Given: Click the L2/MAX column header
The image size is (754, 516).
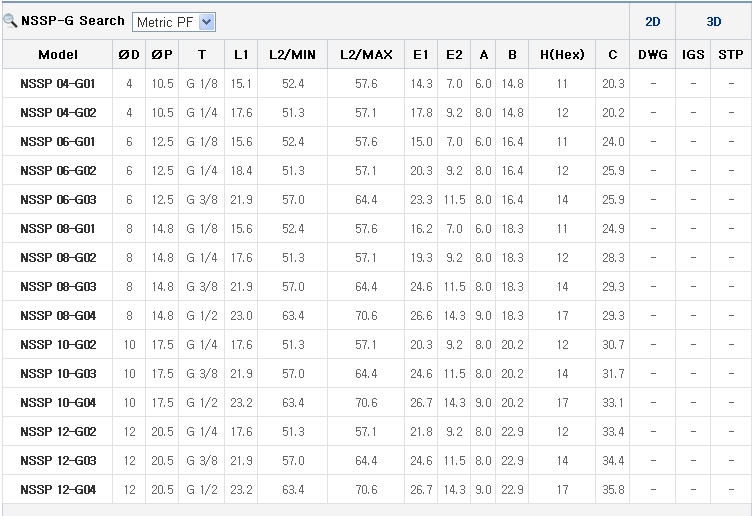Looking at the screenshot, I should coord(366,55).
